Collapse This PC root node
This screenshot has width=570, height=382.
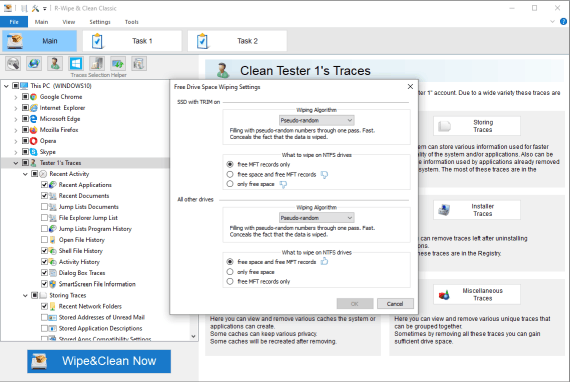(6, 86)
